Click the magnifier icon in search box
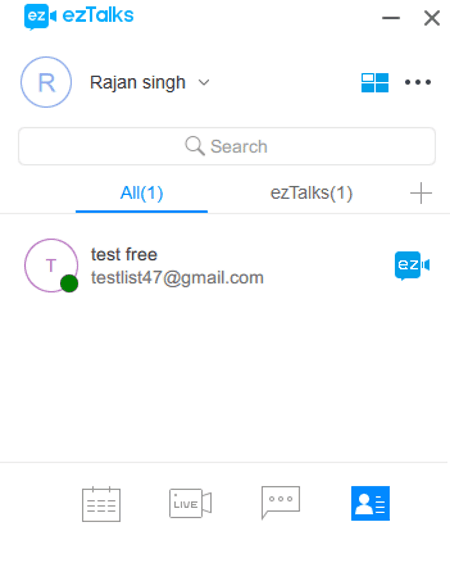This screenshot has height=563, width=450. 195,146
